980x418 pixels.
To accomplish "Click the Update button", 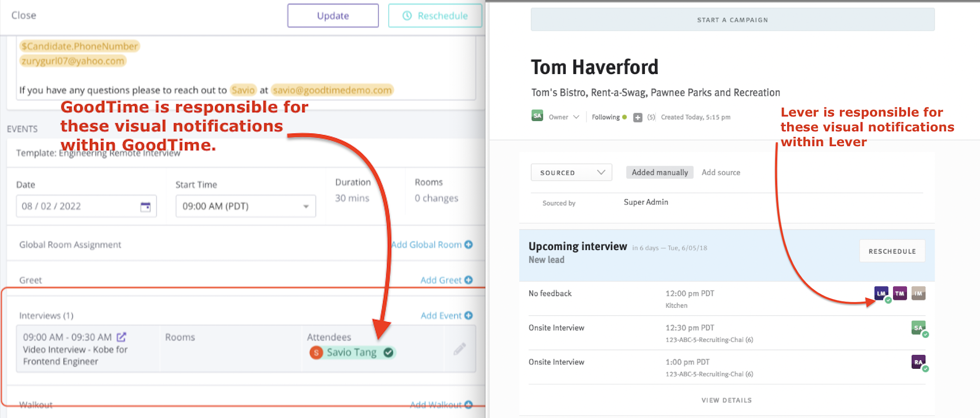I will tap(333, 16).
